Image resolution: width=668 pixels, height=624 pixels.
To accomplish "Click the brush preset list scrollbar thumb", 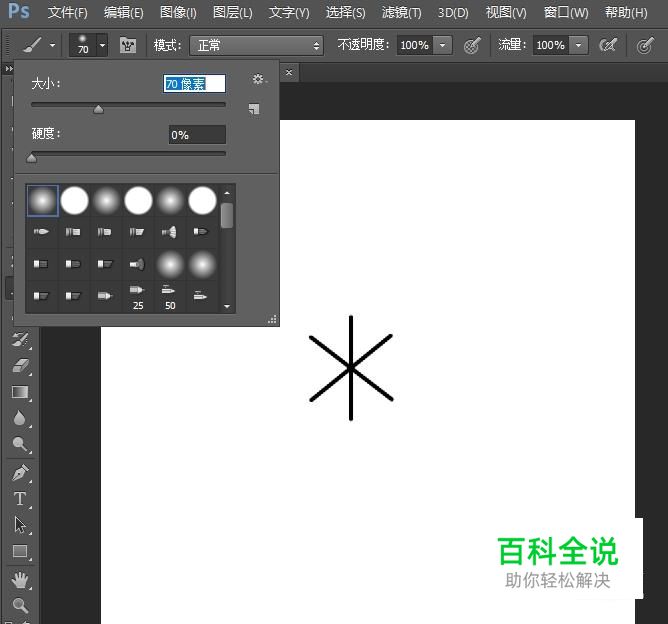I will click(227, 215).
